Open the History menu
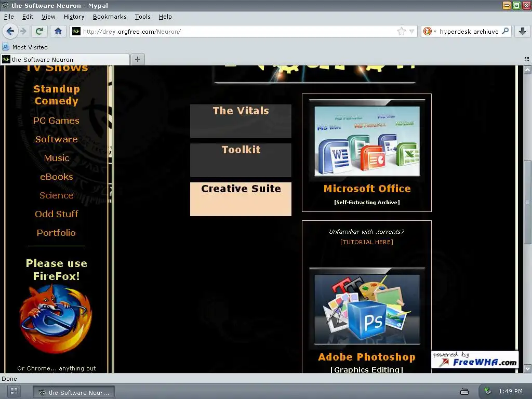 74,17
